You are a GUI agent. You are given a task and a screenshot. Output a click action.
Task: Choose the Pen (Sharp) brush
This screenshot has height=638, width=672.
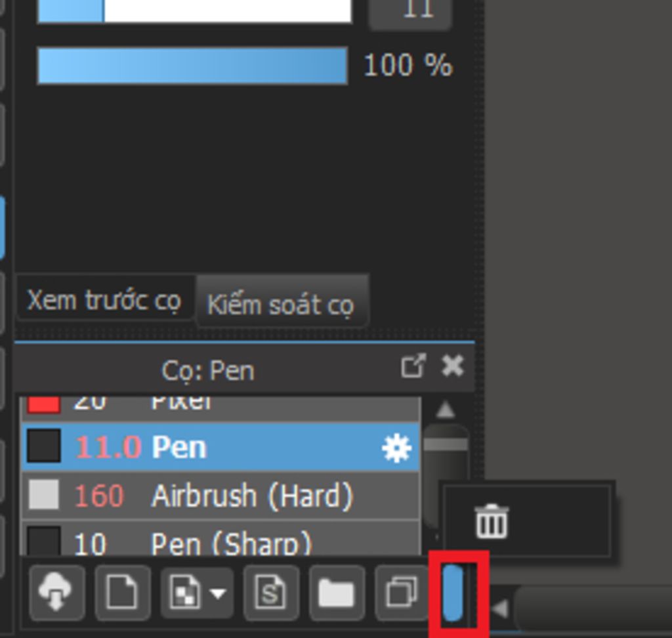pos(231,542)
